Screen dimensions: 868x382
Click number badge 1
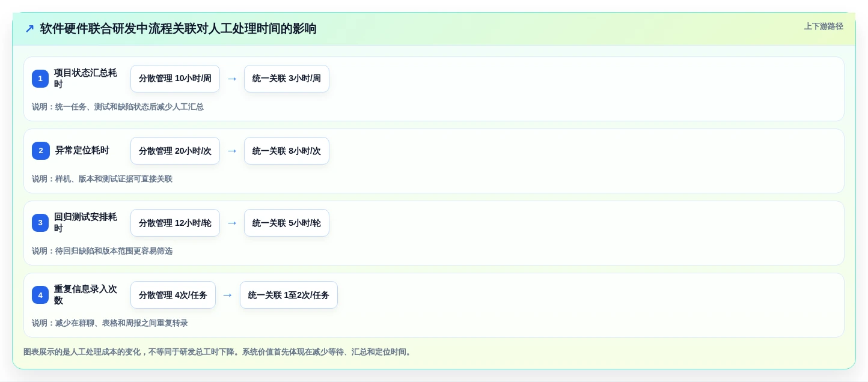click(40, 79)
